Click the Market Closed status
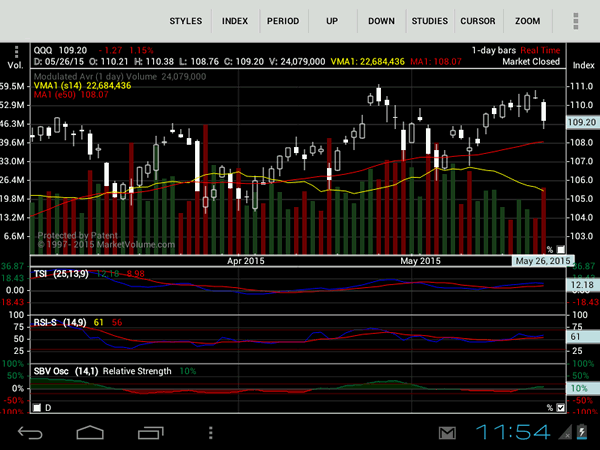This screenshot has height=450, width=600. click(531, 61)
